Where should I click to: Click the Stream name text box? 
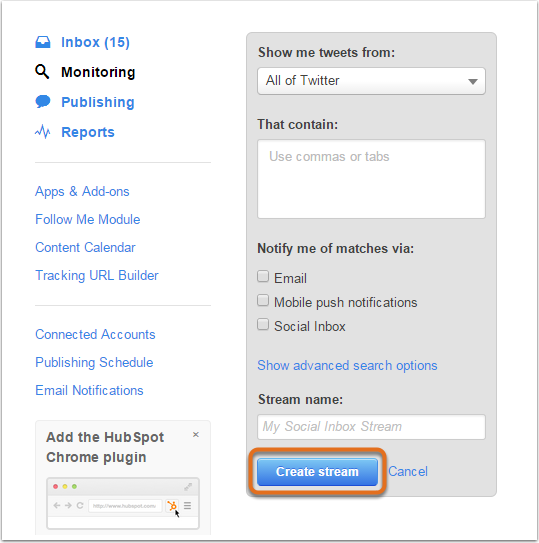371,427
